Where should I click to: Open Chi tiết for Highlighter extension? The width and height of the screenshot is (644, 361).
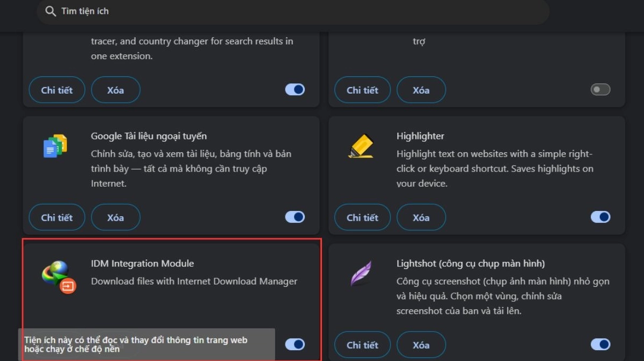point(362,217)
